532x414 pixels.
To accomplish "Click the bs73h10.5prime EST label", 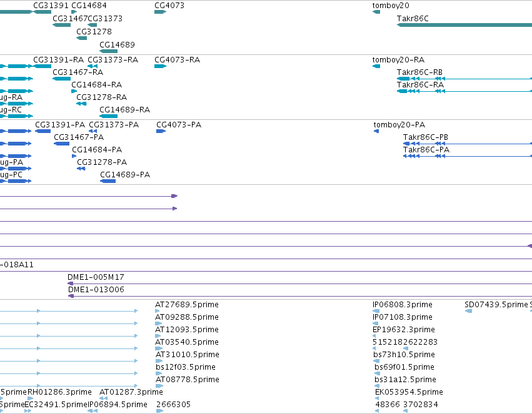I will pyautogui.click(x=404, y=355).
